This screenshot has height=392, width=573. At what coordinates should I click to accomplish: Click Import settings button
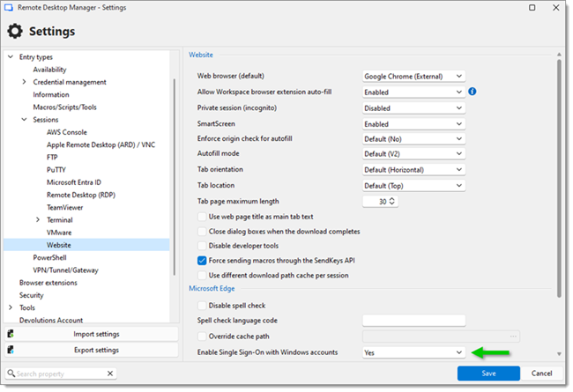(x=92, y=334)
